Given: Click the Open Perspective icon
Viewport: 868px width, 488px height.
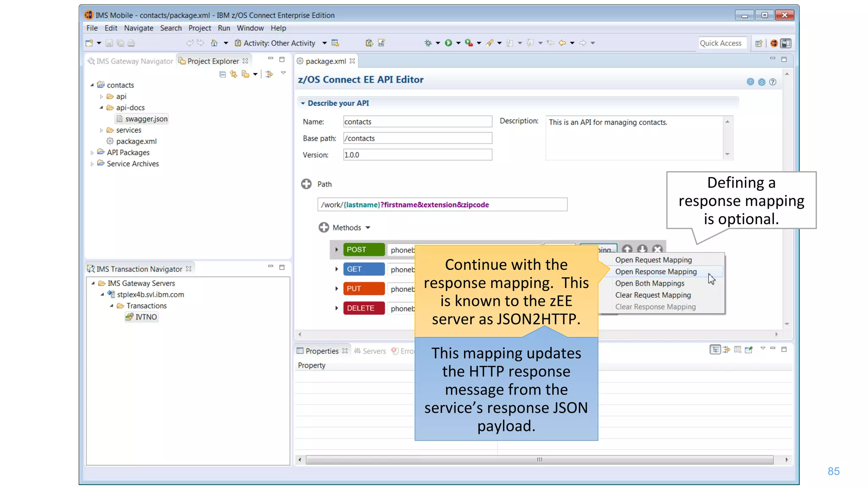Looking at the screenshot, I should 759,43.
